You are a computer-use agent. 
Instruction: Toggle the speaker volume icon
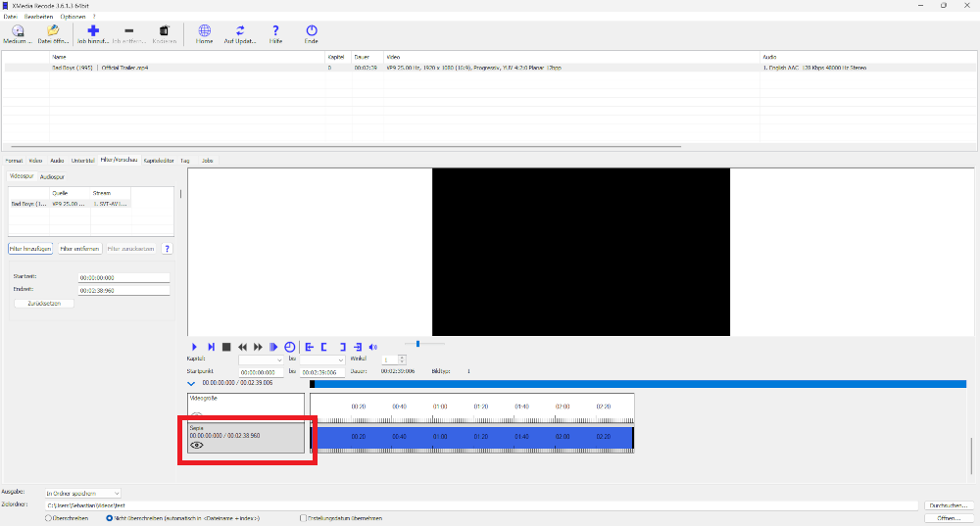click(x=373, y=347)
